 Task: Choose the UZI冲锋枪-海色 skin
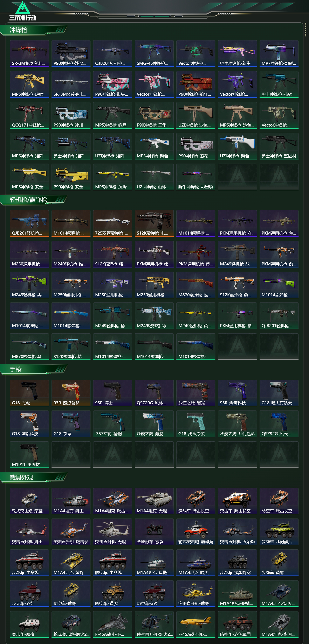tap(237, 146)
